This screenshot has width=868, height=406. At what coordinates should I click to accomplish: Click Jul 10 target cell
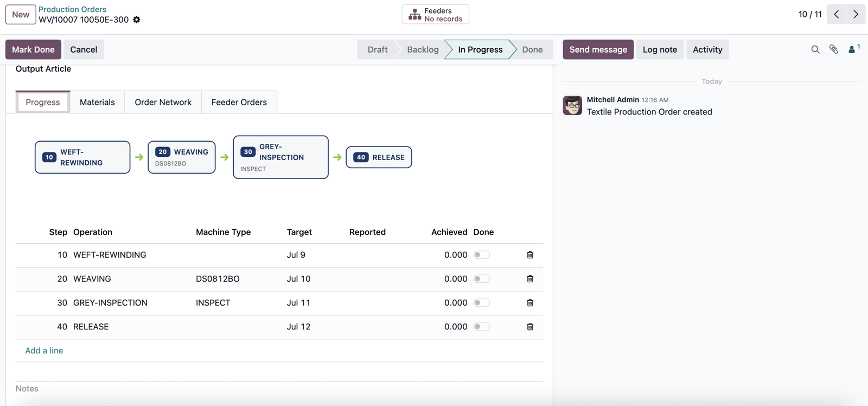click(298, 279)
